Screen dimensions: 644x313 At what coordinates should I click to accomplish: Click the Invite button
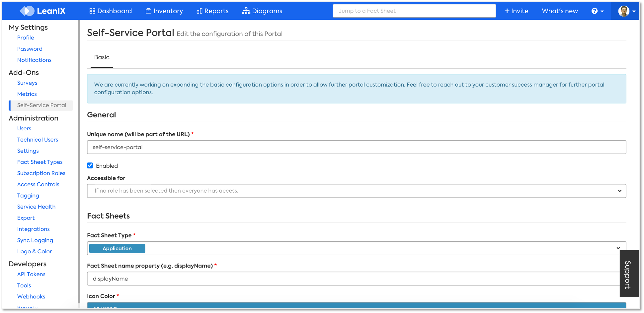516,11
